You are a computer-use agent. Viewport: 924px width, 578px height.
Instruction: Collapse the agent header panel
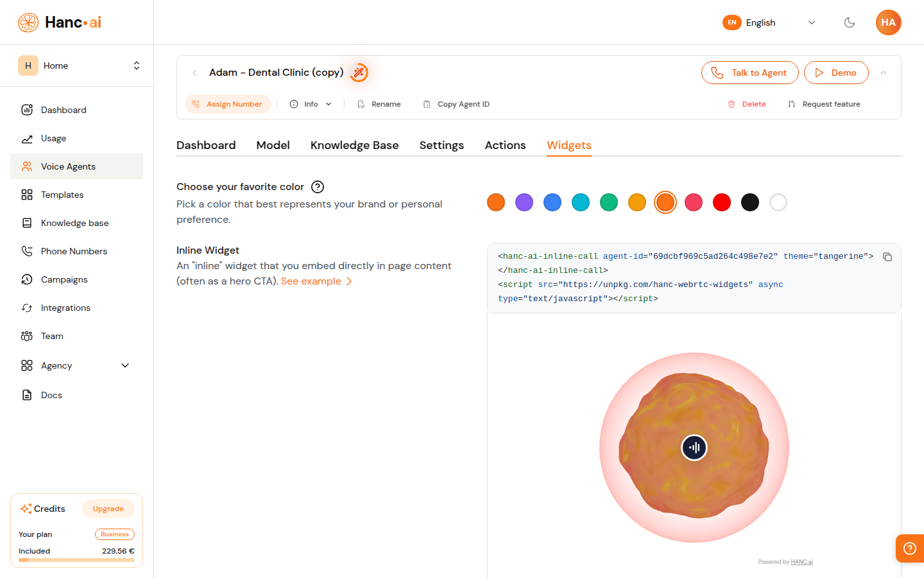tap(884, 73)
